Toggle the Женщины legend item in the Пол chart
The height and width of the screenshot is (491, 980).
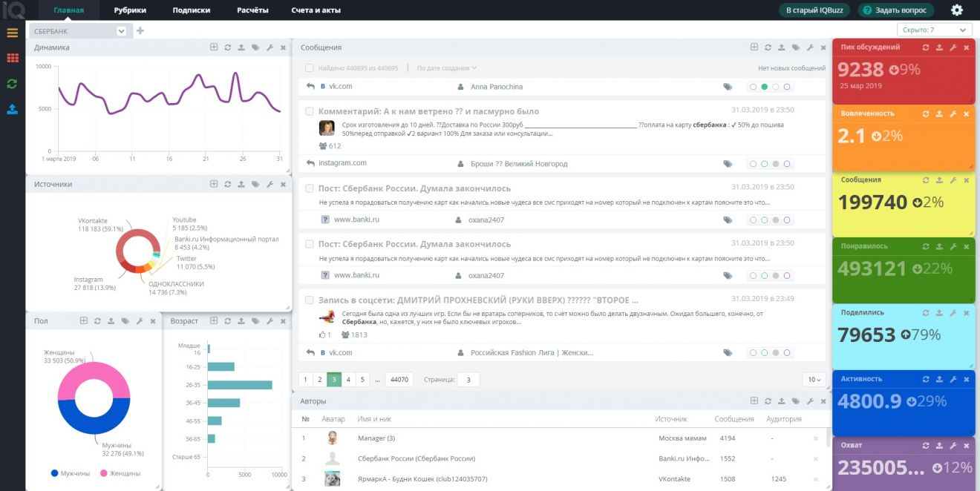pos(119,473)
